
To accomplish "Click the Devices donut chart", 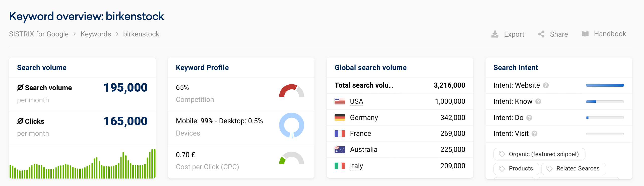I will click(291, 125).
